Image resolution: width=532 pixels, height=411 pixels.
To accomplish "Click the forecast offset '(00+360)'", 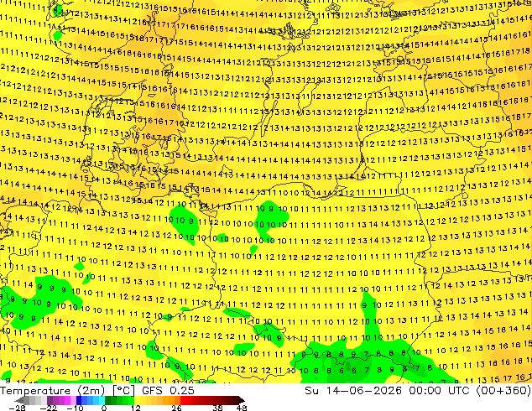I will tap(503, 390).
